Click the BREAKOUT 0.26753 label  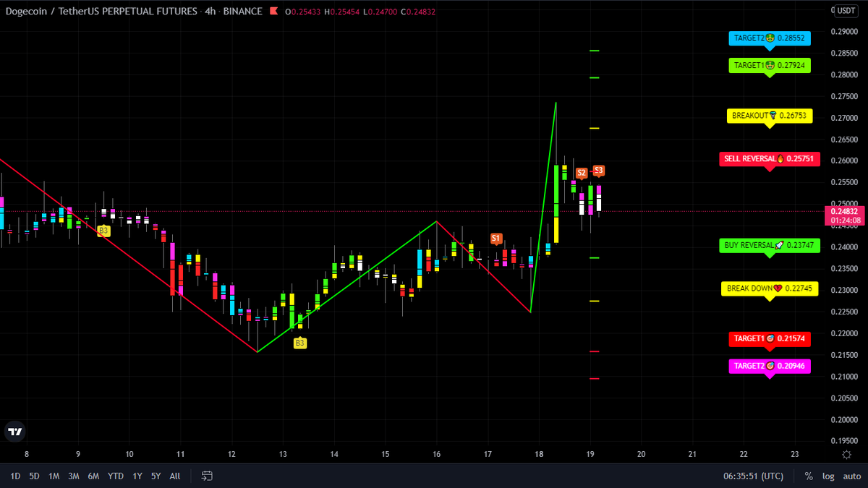pyautogui.click(x=770, y=116)
